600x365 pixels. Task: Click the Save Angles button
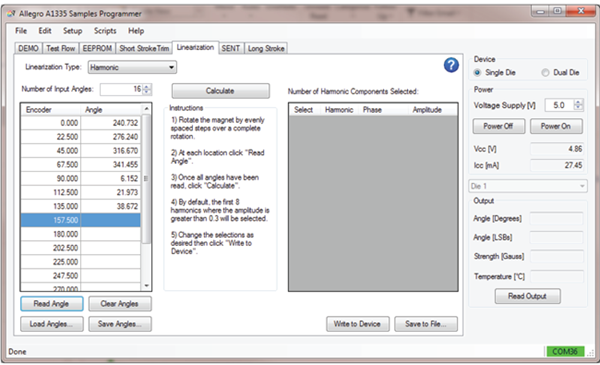(x=119, y=324)
